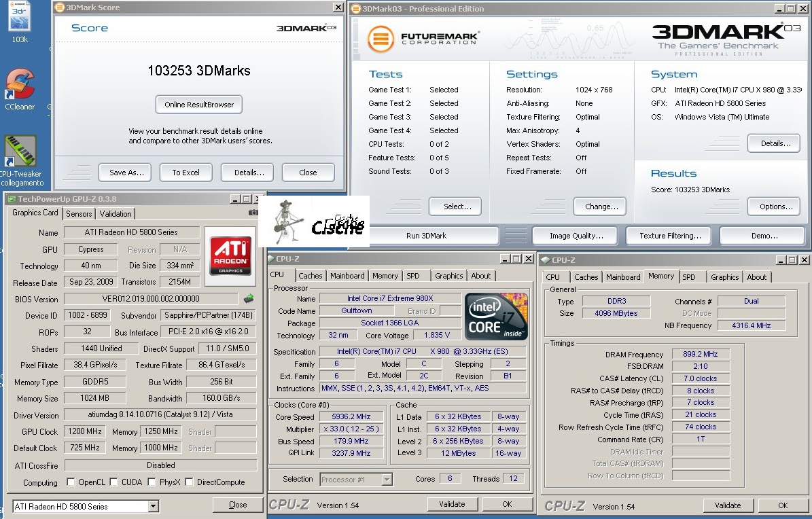Click the CAS# Latency 7.0 clocks value
Screen dimensions: 812x519
coord(700,378)
